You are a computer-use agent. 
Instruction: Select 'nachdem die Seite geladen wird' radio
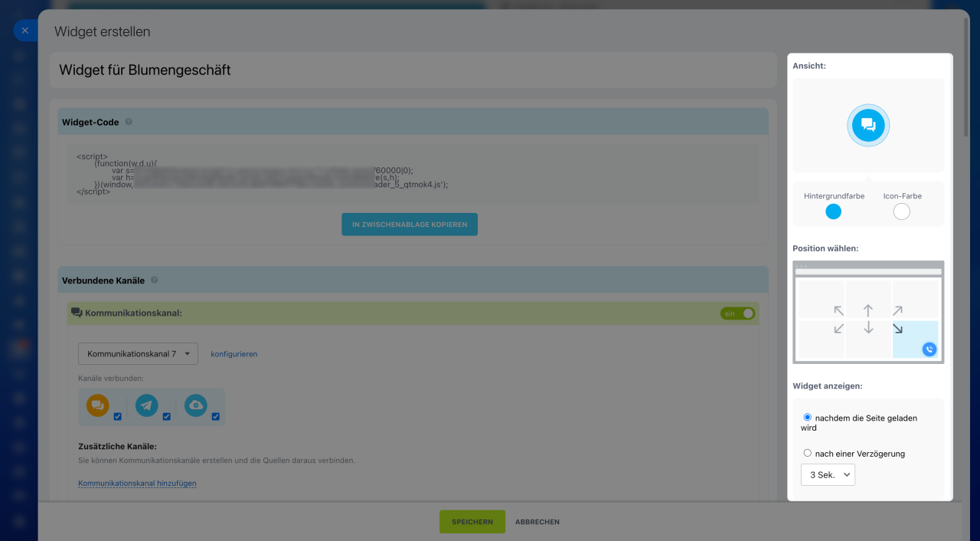(808, 418)
